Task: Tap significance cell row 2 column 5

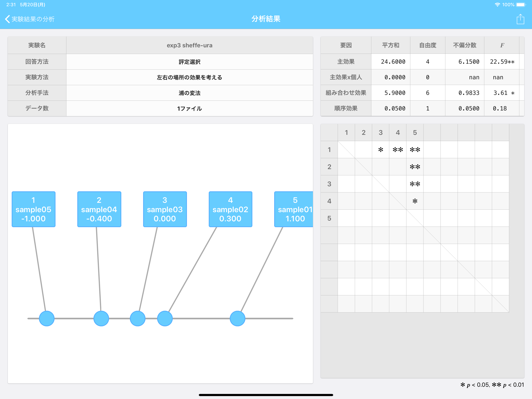Action: (x=415, y=167)
